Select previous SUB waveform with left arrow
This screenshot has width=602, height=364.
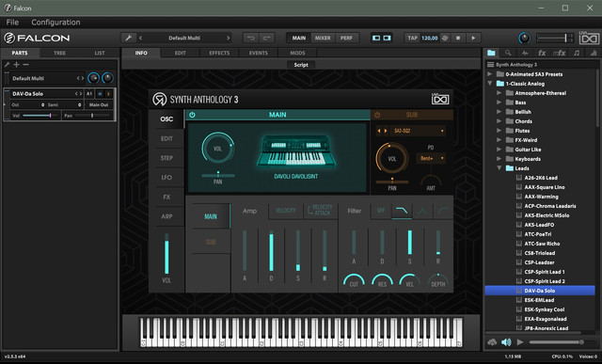[379, 131]
